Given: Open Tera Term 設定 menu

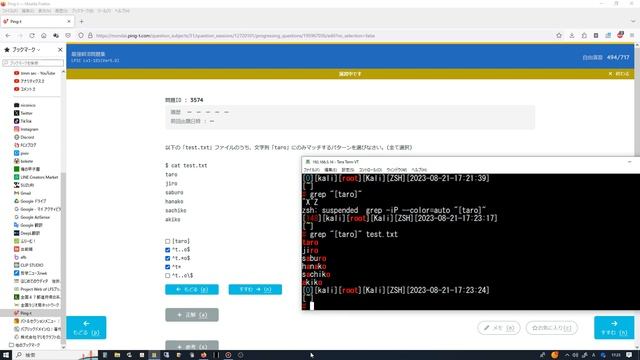Looking at the screenshot, I should 348,170.
